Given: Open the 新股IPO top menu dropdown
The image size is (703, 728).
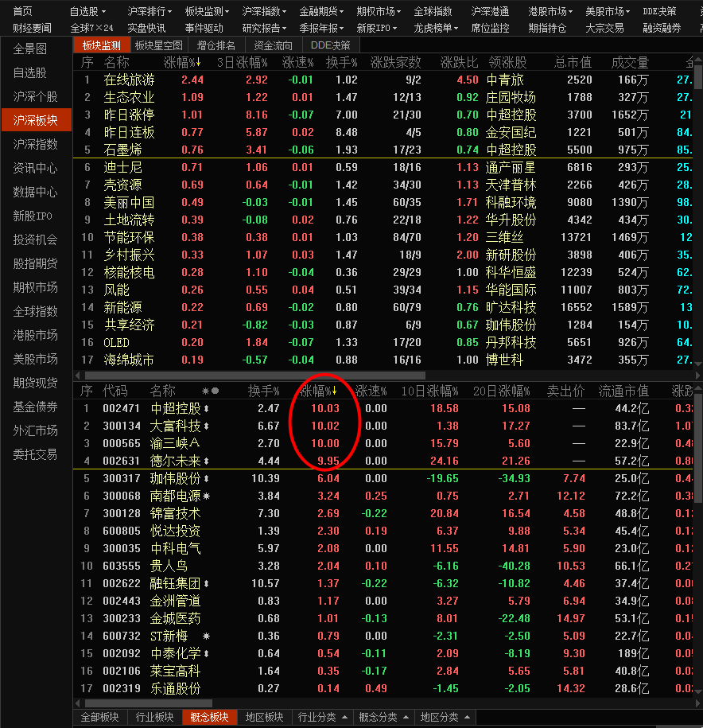Looking at the screenshot, I should pos(377,29).
